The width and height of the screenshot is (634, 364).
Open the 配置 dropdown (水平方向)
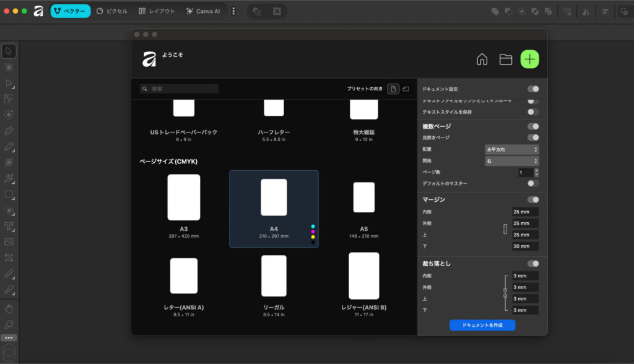[x=511, y=149]
